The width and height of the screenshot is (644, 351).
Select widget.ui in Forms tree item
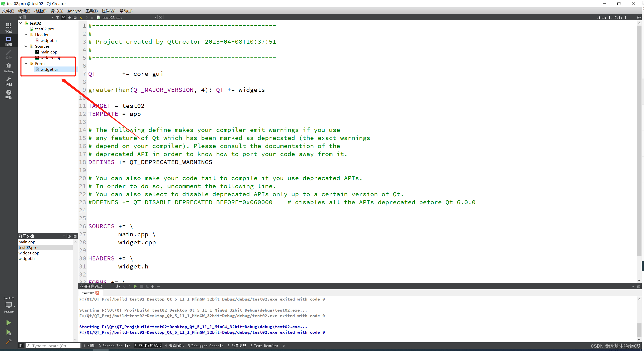pos(49,69)
